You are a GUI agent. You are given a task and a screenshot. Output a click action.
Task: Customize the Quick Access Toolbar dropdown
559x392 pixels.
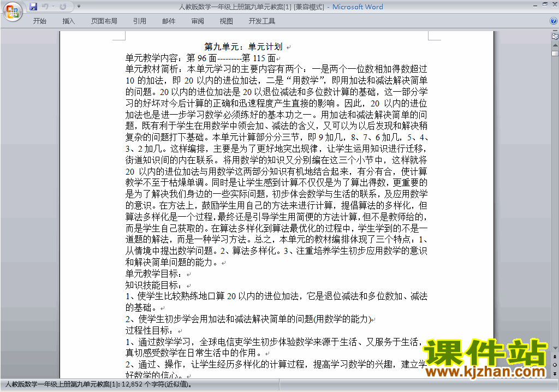pos(79,7)
